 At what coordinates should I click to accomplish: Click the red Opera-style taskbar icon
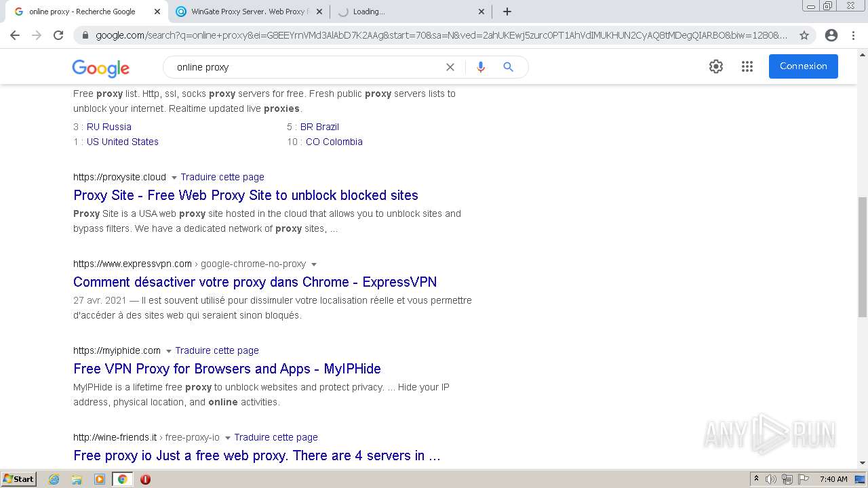tap(145, 479)
